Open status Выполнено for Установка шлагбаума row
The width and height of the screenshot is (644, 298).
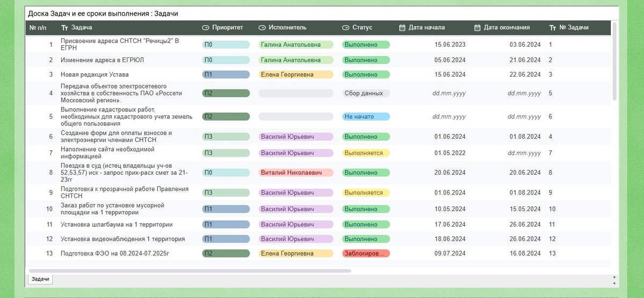pyautogui.click(x=366, y=225)
